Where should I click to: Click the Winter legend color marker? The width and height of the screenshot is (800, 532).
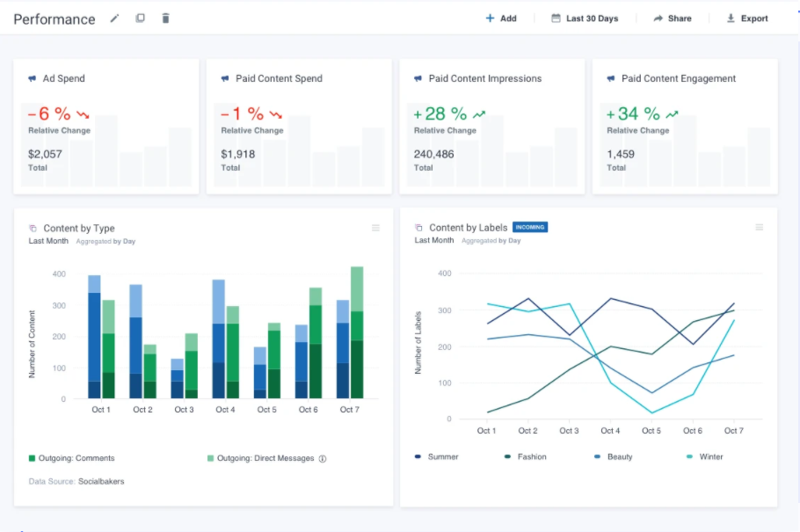pos(689,456)
